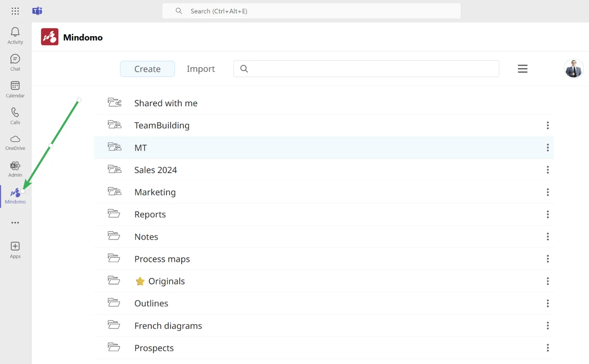
Task: Click the Import button
Action: point(201,69)
